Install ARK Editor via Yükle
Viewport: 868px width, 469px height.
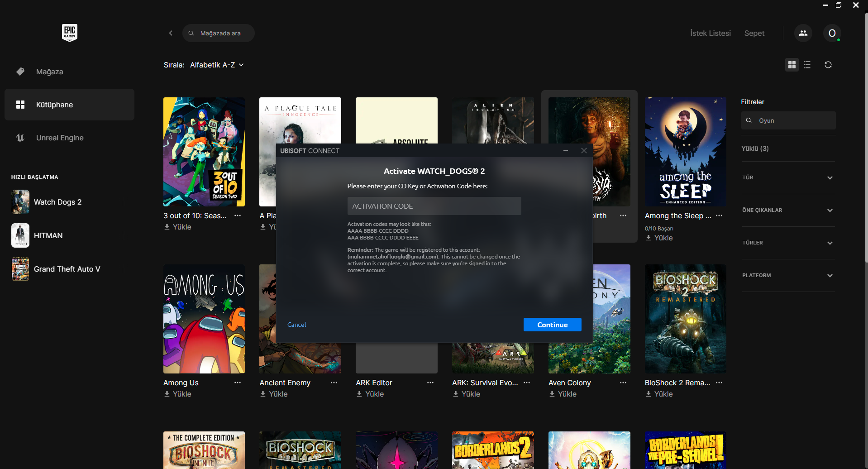pos(370,394)
